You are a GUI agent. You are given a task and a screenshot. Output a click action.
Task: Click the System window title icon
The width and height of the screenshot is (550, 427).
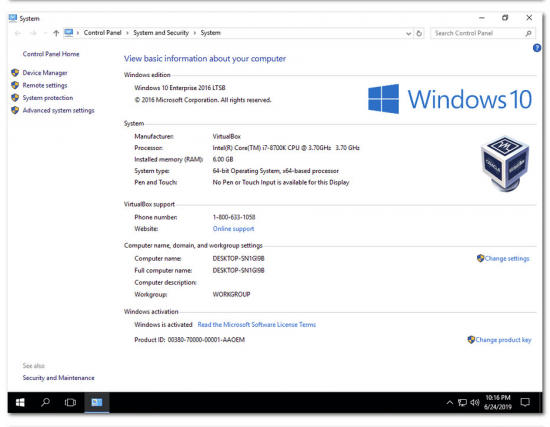13,18
